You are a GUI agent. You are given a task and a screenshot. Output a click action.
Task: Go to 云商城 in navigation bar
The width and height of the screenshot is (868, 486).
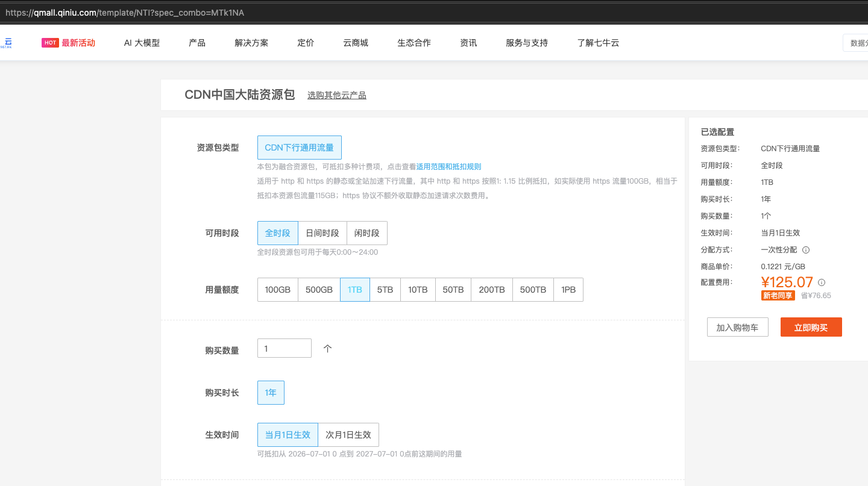pos(356,43)
